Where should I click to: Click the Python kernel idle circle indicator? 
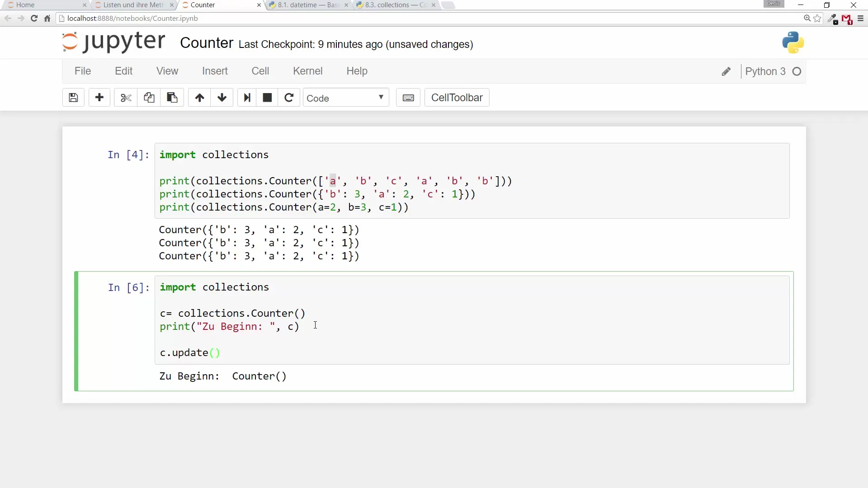797,71
